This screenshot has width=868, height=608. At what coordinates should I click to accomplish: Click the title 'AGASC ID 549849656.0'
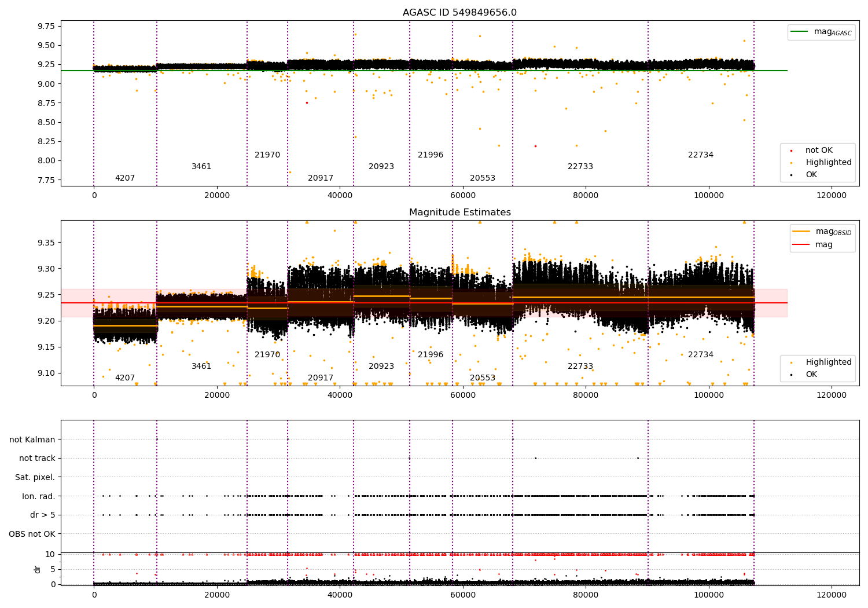[x=460, y=13]
